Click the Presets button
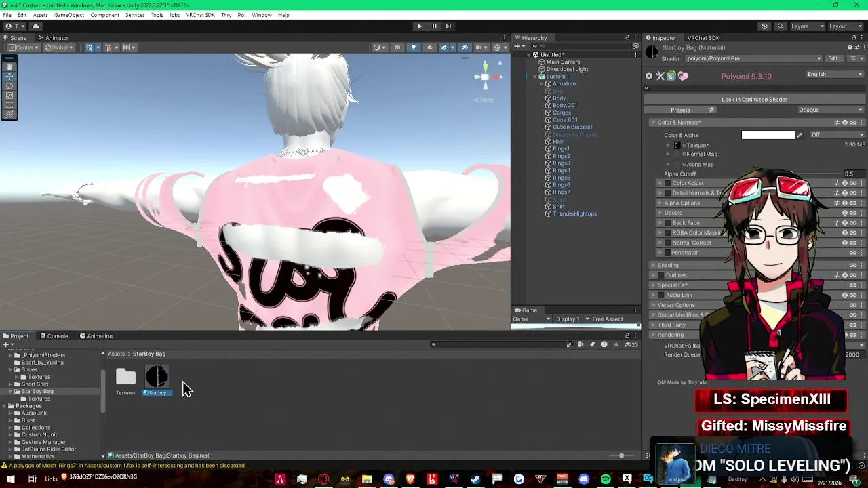This screenshot has height=488, width=868. pos(680,110)
